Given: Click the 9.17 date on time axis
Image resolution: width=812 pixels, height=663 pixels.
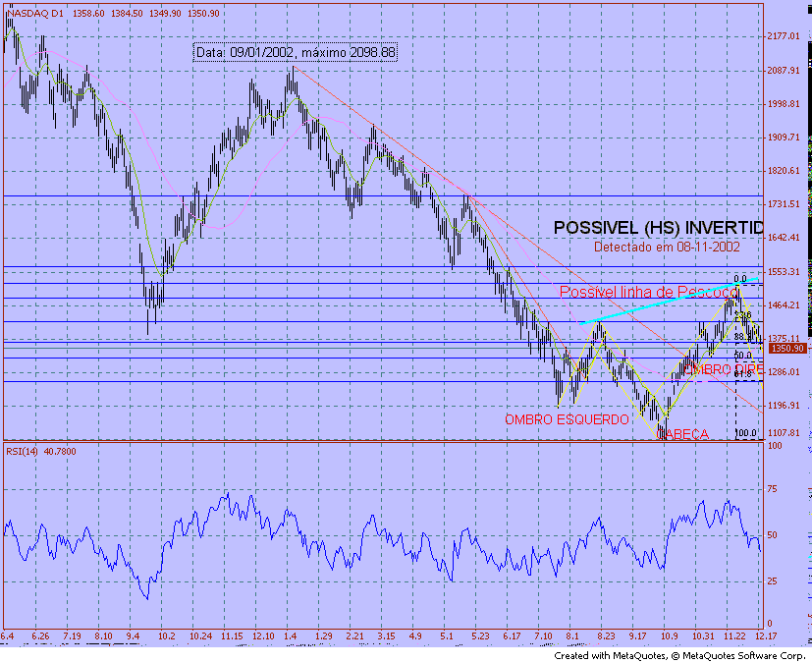Looking at the screenshot, I should click(x=637, y=636).
